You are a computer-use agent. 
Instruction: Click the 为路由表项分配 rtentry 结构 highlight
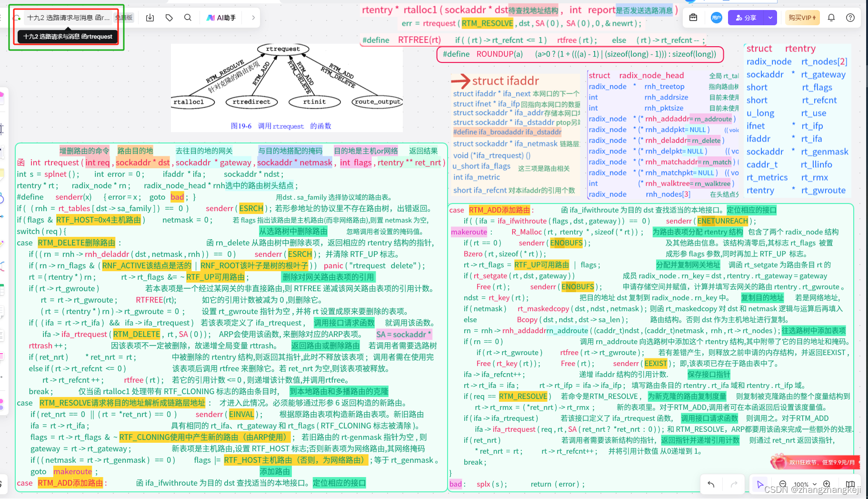point(697,232)
